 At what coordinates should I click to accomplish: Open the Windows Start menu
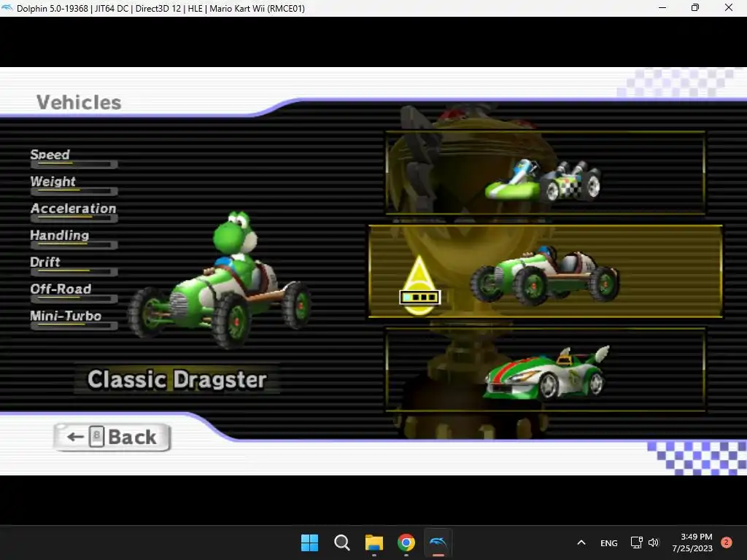click(309, 542)
